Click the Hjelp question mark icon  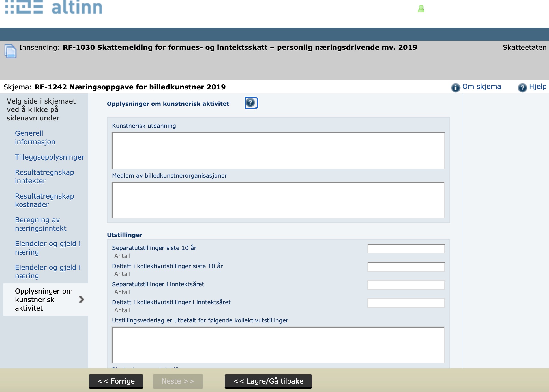[522, 87]
